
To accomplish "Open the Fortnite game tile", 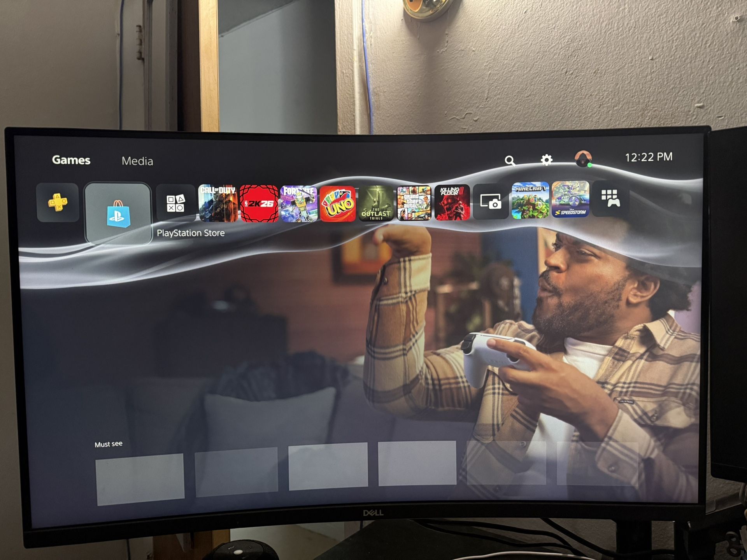I will [x=298, y=204].
